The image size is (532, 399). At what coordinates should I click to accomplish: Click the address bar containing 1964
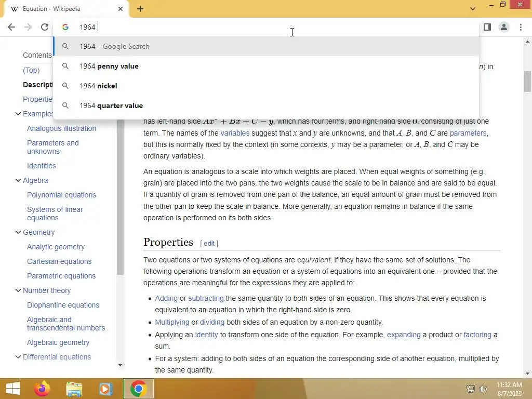click(x=267, y=27)
